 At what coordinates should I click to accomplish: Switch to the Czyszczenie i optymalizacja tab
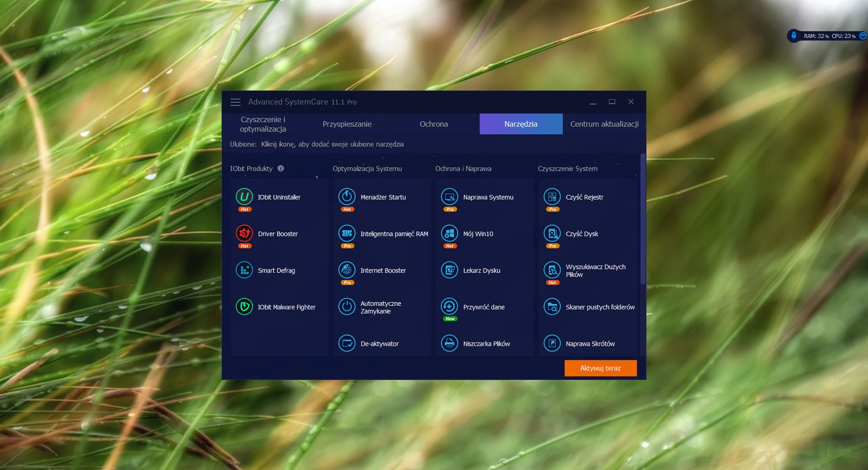pos(263,124)
